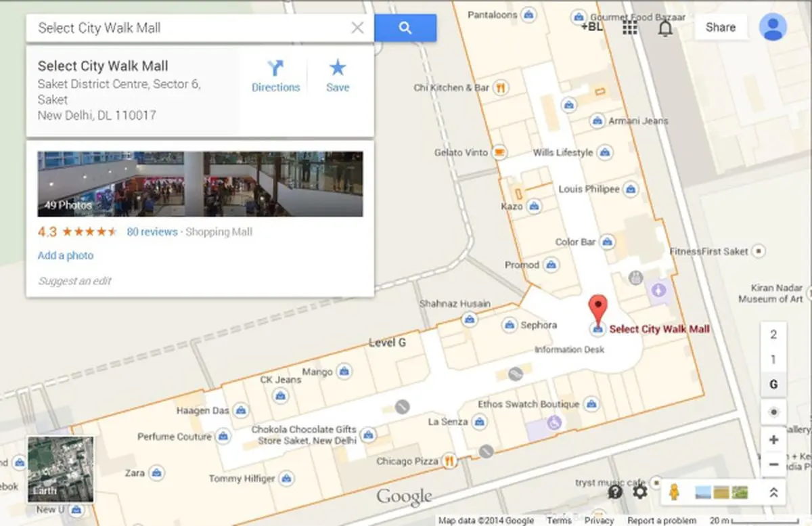Click the Kiran Nadar Museum of Art label
Viewport: 812px width, 526px height.
[x=771, y=293]
